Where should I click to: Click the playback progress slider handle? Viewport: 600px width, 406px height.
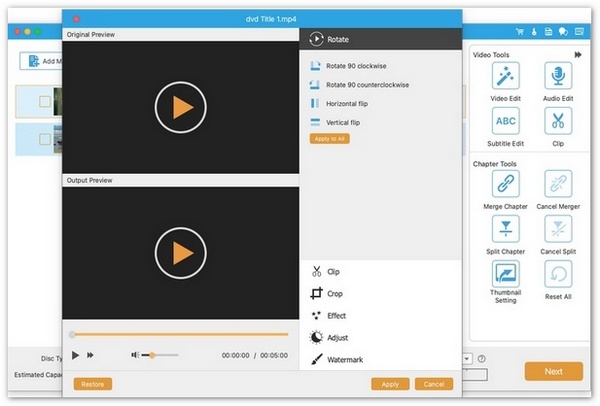pos(72,334)
